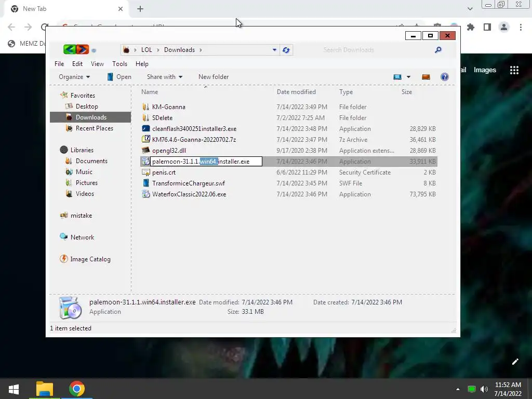Image resolution: width=532 pixels, height=399 pixels.
Task: Open the Help menu
Action: click(x=142, y=64)
